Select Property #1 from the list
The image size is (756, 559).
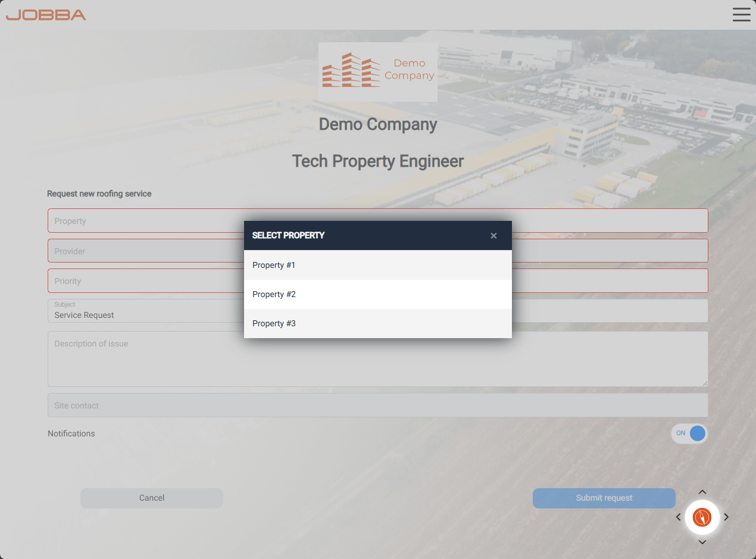click(377, 265)
